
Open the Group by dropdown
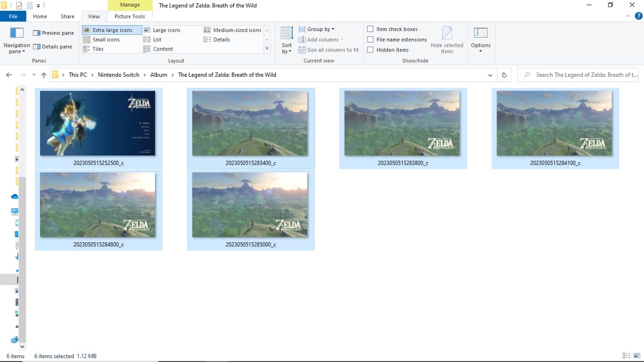(x=317, y=29)
